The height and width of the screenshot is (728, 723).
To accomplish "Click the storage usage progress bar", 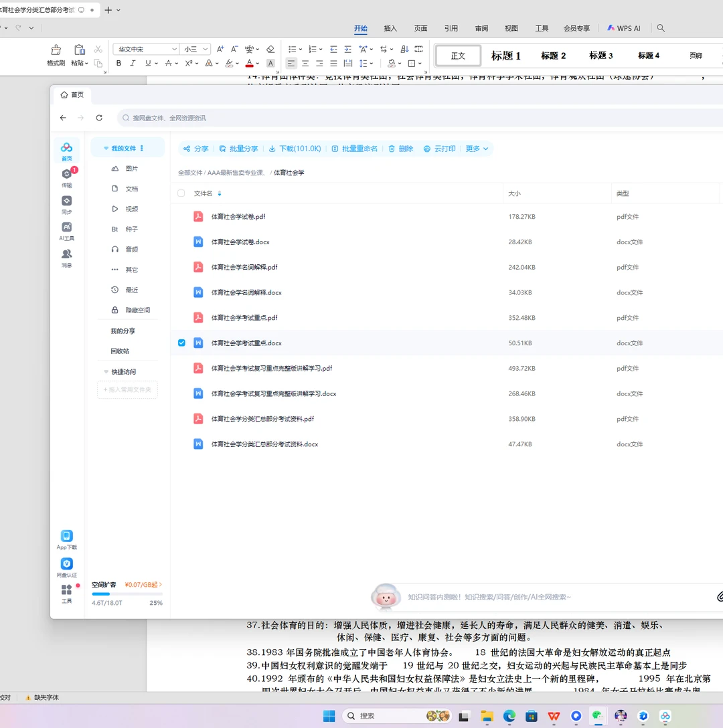I will coord(127,594).
